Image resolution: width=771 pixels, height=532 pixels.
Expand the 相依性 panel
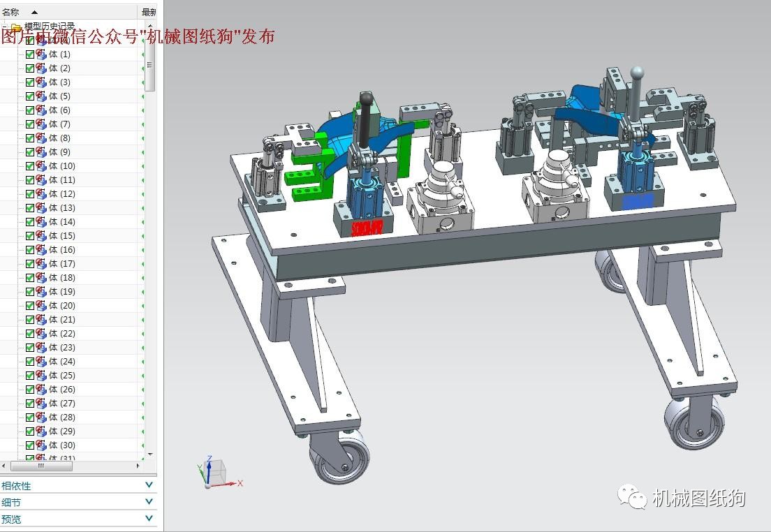tap(149, 485)
